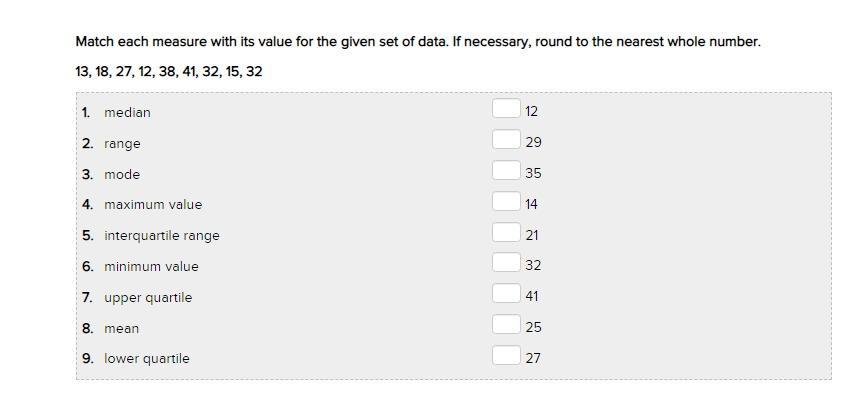Click the answer box beside value 25

(506, 325)
